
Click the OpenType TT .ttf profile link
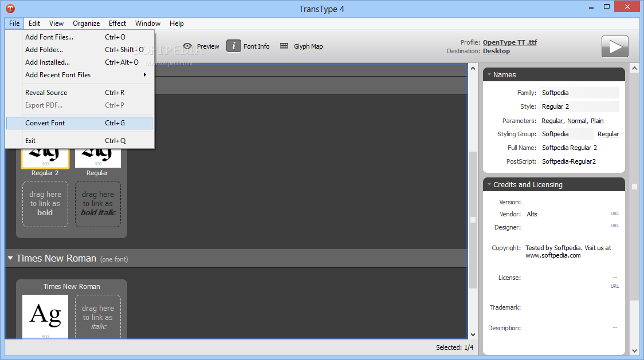(510, 42)
